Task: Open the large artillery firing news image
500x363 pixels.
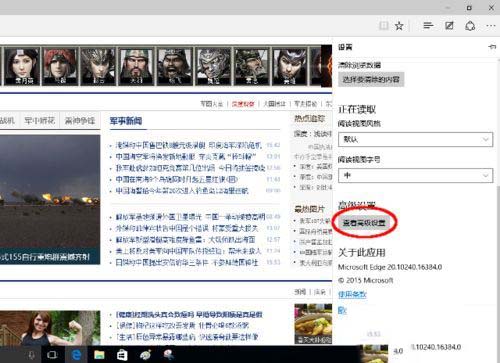Action: coord(50,199)
